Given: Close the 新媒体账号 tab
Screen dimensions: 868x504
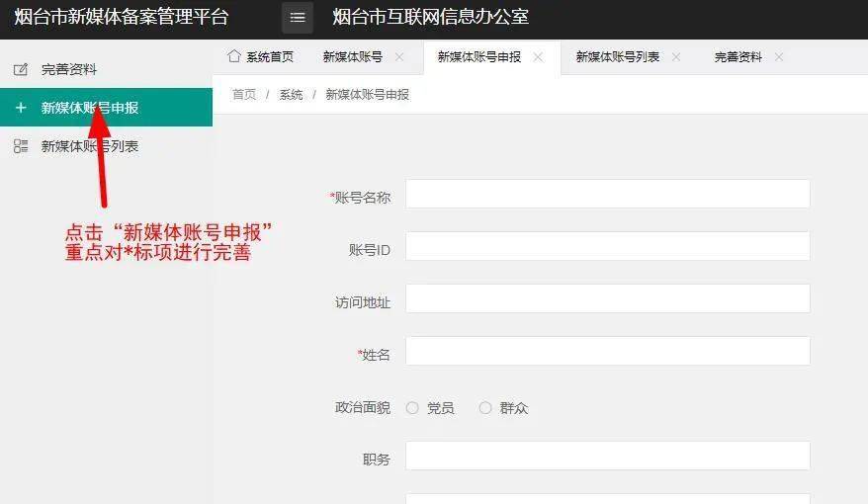Looking at the screenshot, I should click(x=399, y=57).
